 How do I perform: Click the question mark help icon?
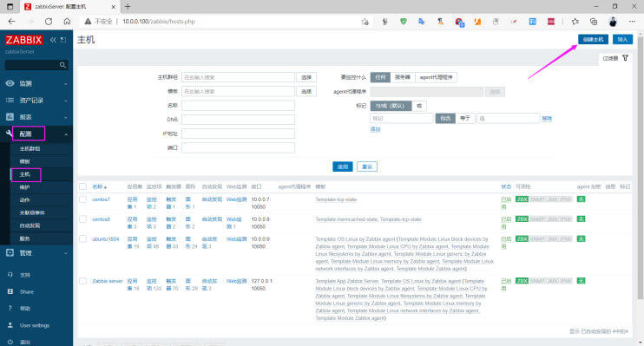(x=10, y=308)
